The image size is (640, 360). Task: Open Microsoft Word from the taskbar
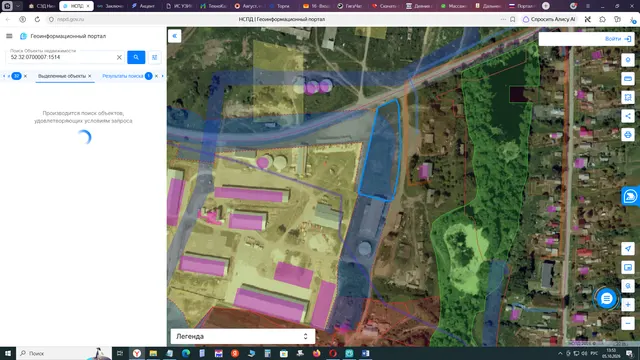[x=365, y=353]
